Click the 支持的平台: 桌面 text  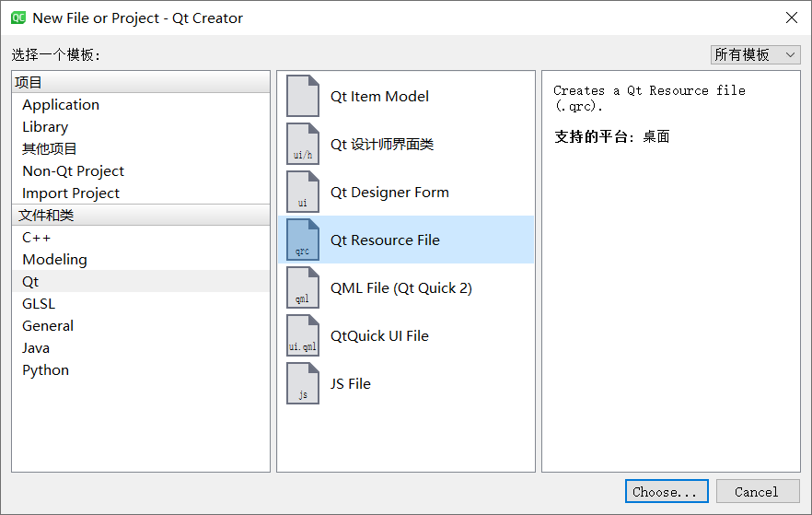(612, 136)
